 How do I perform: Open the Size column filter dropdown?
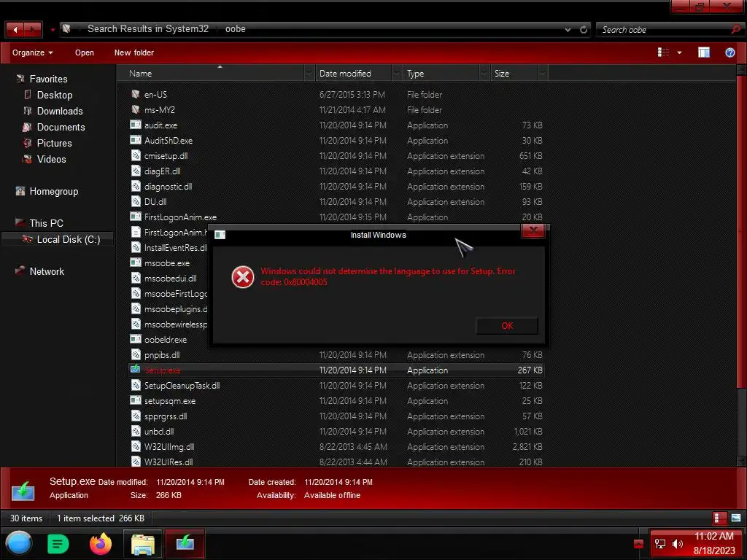(543, 74)
